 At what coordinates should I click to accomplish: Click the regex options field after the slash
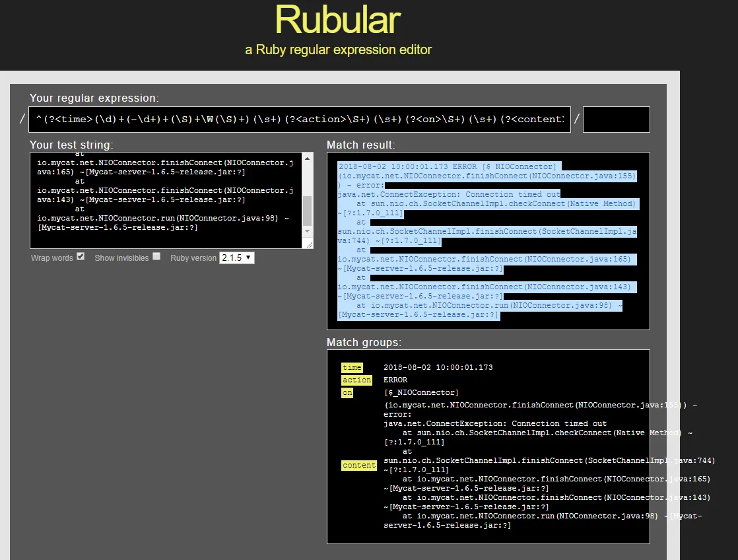pos(616,120)
